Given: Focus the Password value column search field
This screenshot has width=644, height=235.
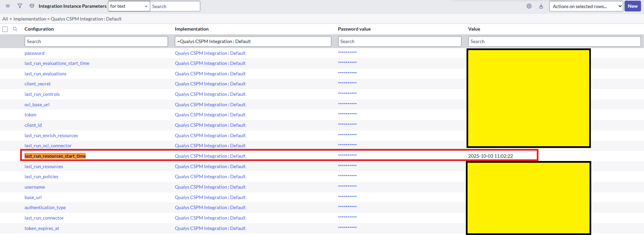Looking at the screenshot, I should 400,41.
